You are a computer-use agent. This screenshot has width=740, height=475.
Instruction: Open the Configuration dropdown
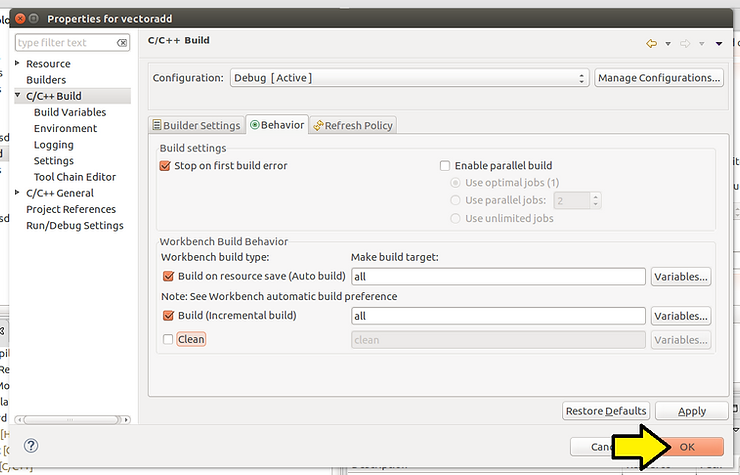tap(408, 78)
